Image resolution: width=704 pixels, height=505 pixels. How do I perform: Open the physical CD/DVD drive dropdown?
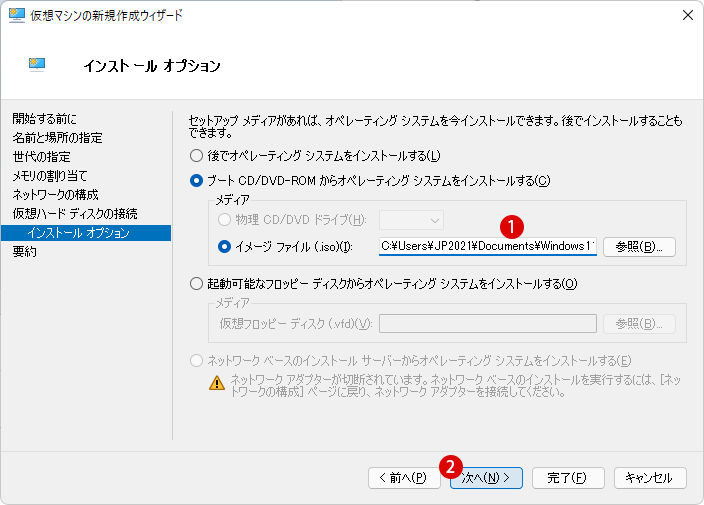411,220
